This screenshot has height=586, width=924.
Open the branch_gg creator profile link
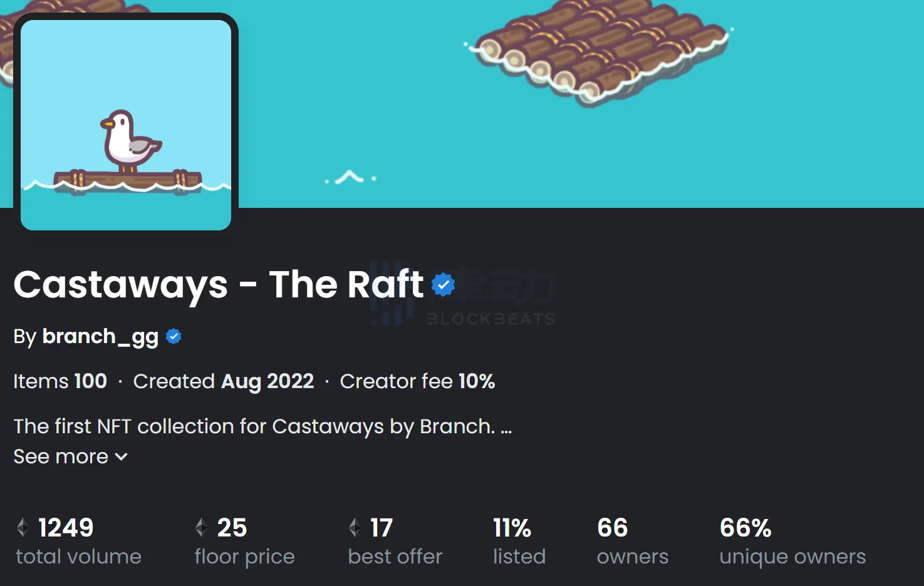tap(100, 337)
